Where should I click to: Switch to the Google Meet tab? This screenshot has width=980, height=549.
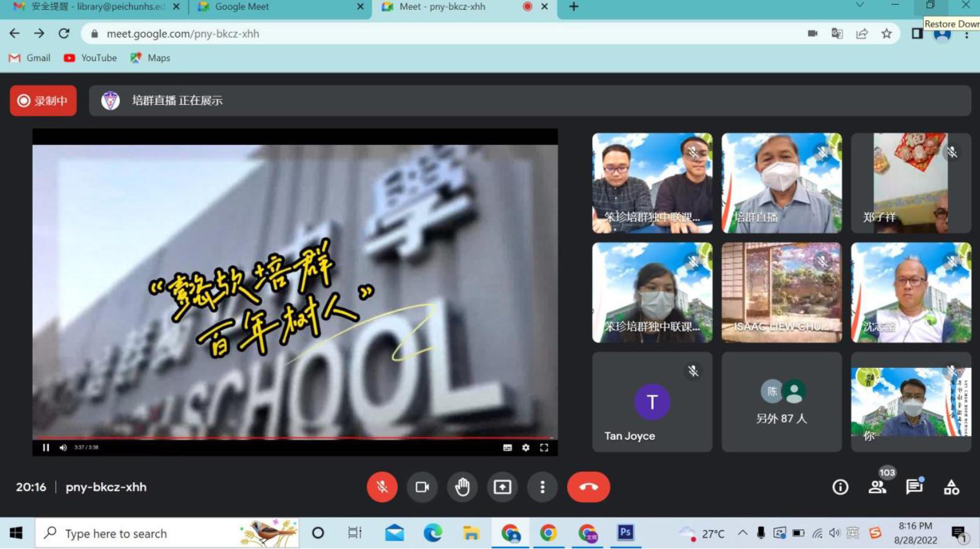(x=280, y=7)
